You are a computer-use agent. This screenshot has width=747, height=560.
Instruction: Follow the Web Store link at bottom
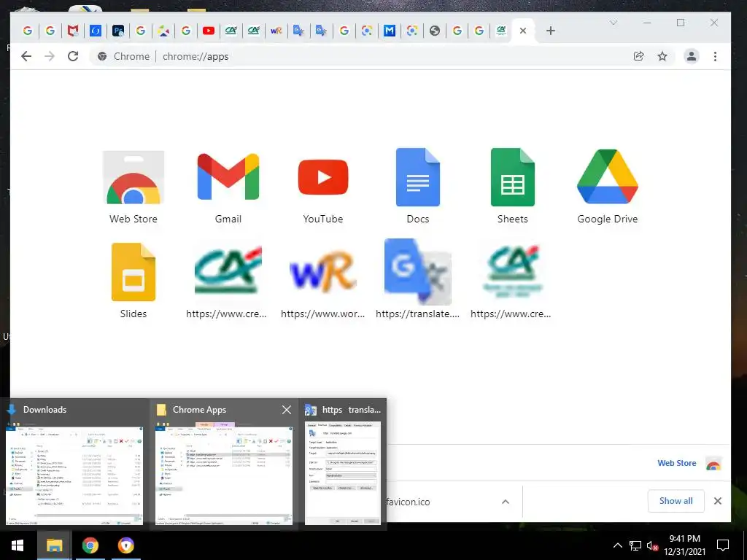click(x=676, y=463)
